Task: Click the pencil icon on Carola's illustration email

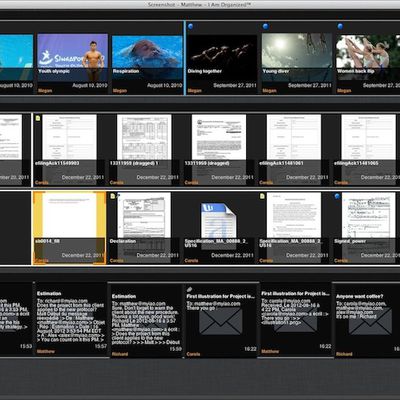Action: 190,289
